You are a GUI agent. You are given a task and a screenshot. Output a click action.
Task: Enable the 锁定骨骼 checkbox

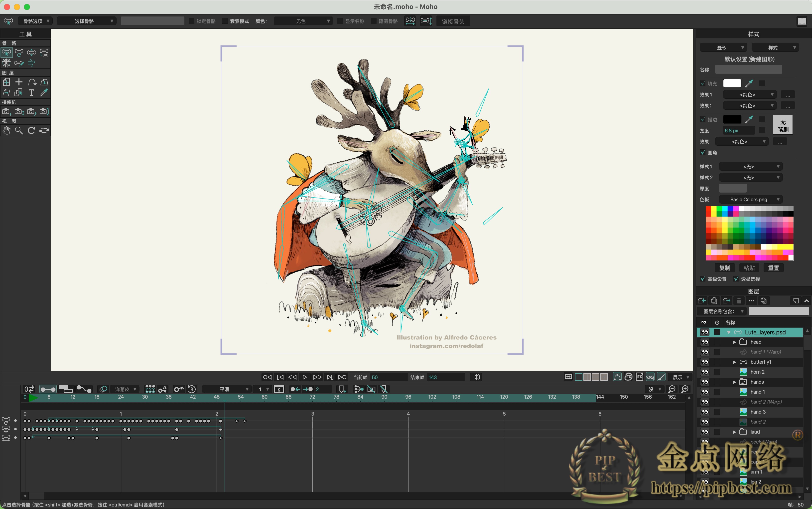pos(192,21)
